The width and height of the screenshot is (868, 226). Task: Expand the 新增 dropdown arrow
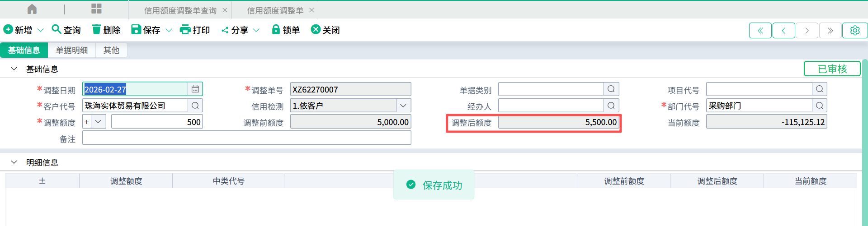40,30
